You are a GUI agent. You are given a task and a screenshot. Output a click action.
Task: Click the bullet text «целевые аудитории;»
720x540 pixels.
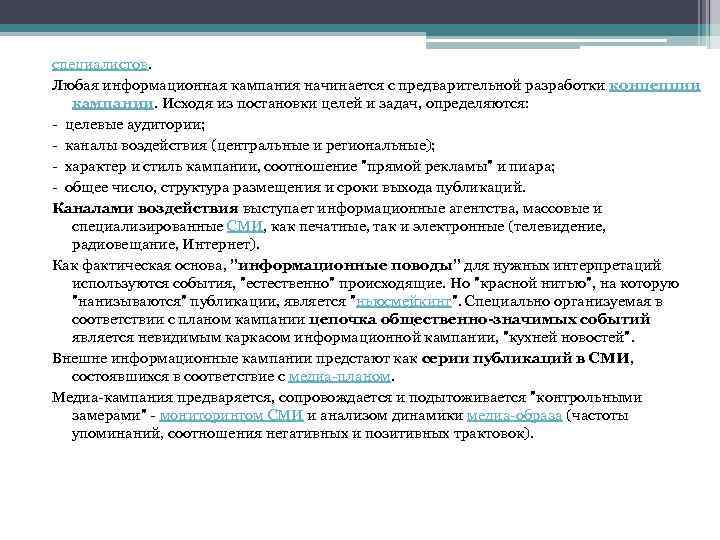click(x=135, y=125)
